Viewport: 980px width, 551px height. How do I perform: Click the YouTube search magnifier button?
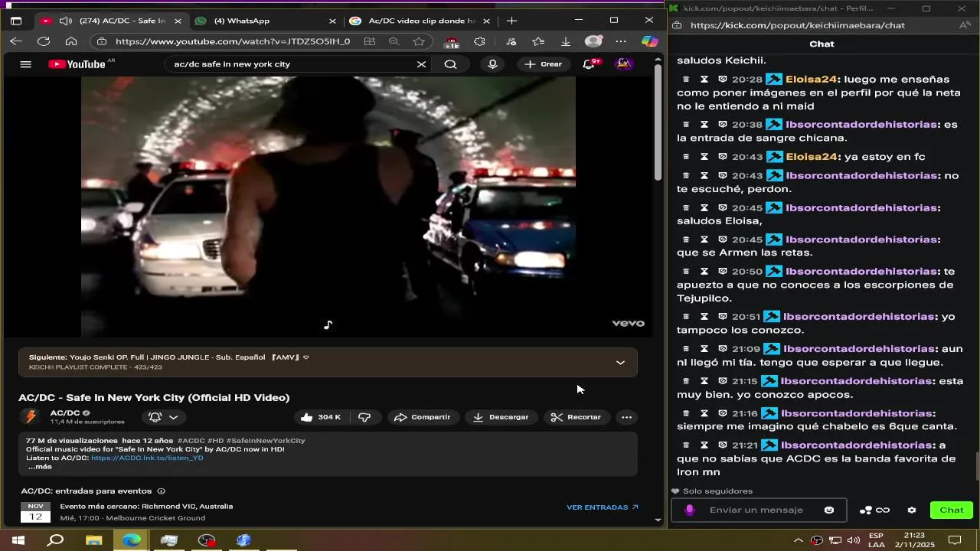pos(451,64)
